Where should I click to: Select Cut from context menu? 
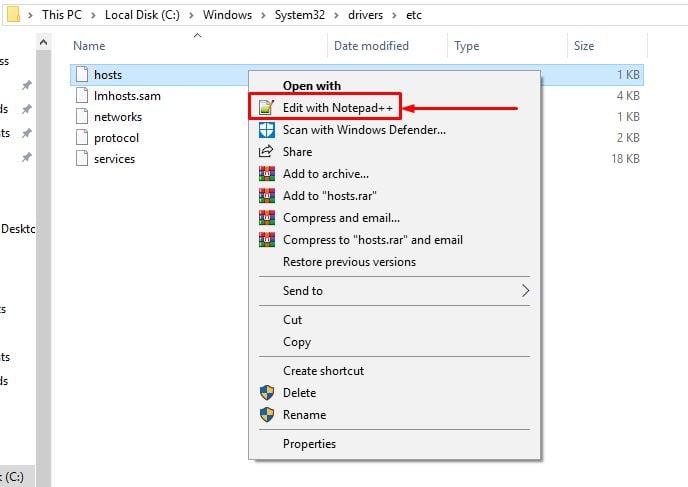point(394,320)
